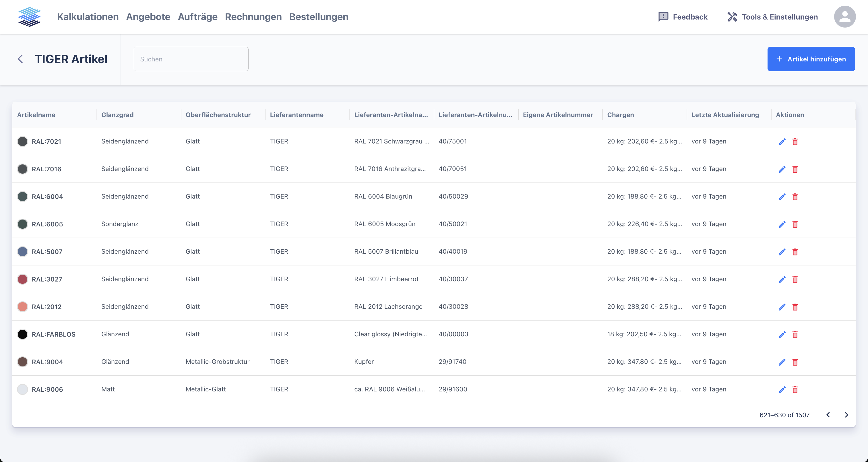
Task: Open the Feedback link
Action: click(683, 17)
